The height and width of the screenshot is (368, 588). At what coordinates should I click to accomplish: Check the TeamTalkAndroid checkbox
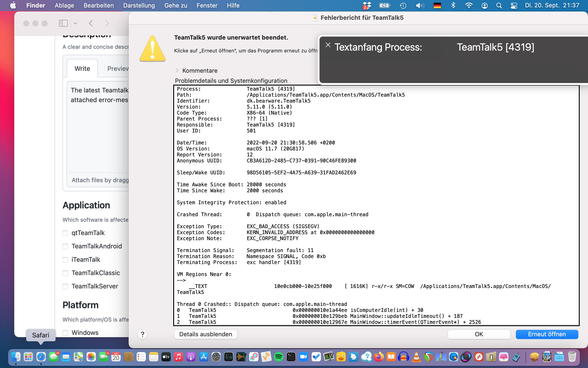(65, 247)
